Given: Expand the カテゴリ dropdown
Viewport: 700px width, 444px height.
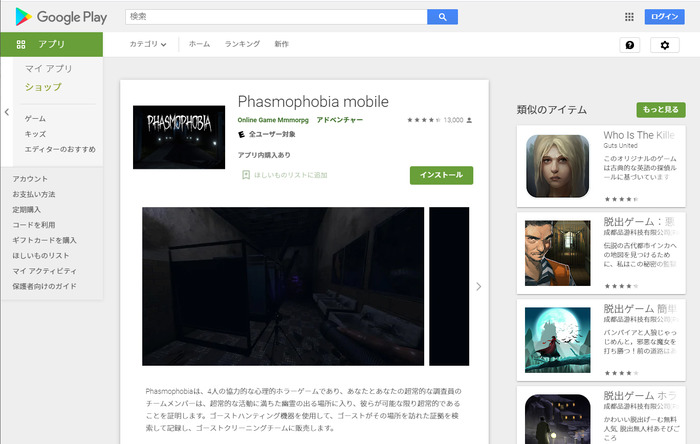Looking at the screenshot, I should pos(148,44).
